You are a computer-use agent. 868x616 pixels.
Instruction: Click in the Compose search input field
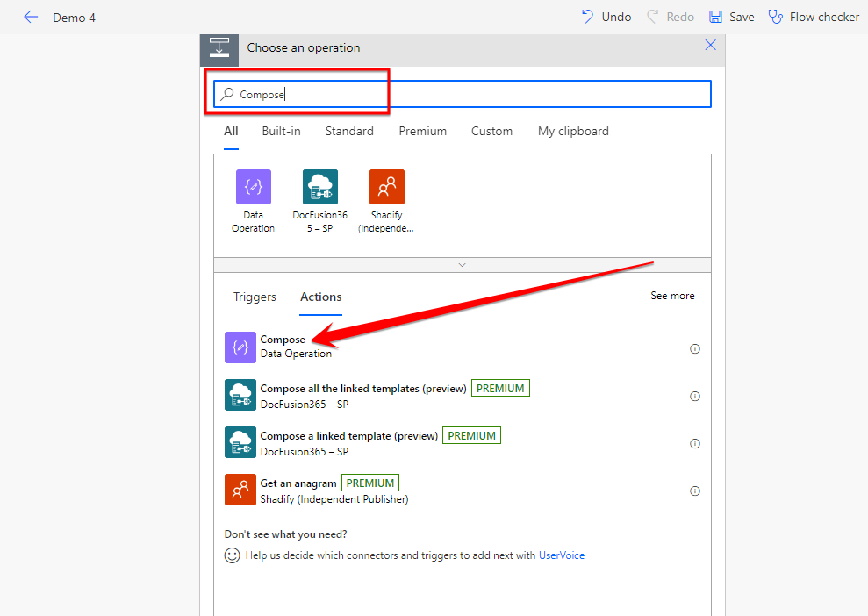(x=463, y=94)
